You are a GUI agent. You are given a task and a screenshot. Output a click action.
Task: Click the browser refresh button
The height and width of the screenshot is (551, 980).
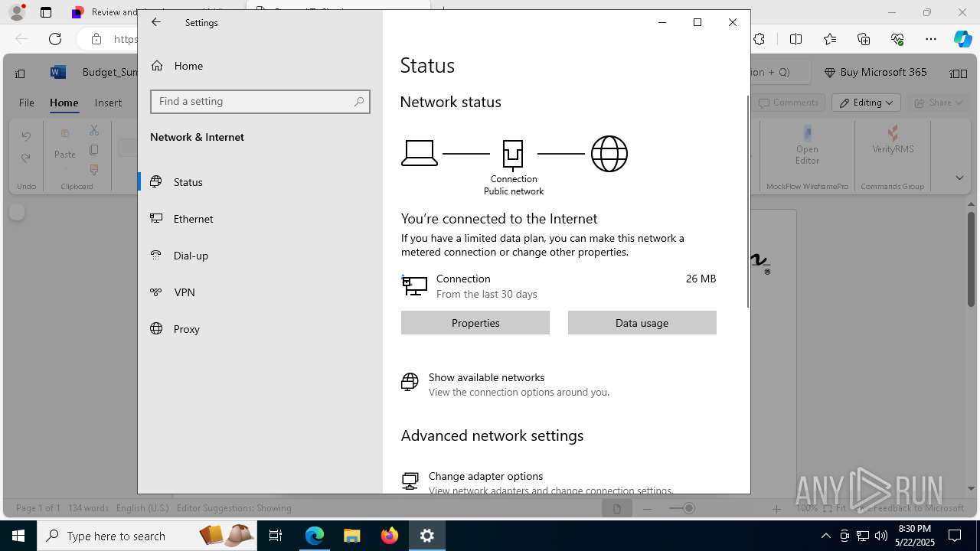[x=55, y=39]
